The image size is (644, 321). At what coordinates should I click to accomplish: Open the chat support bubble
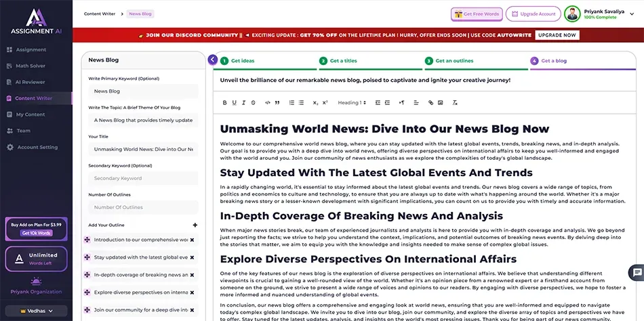[637, 272]
